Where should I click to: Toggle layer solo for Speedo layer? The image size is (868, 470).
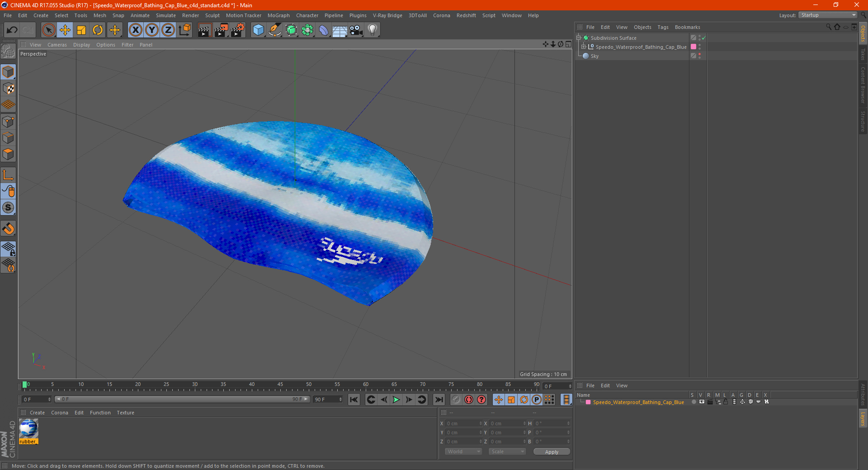click(693, 402)
